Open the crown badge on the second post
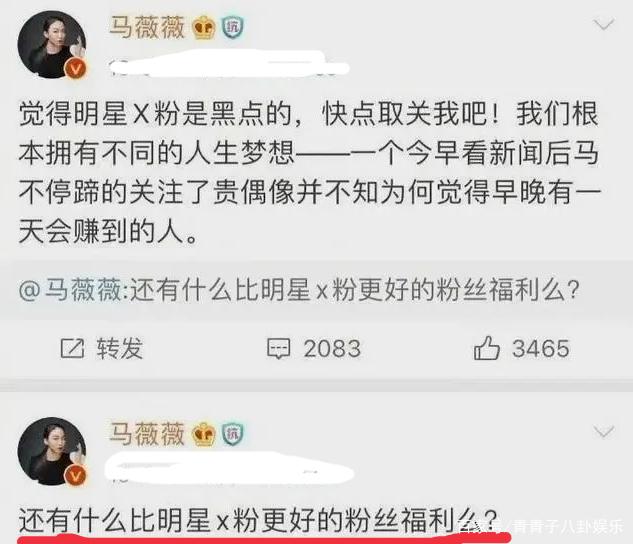 click(x=204, y=434)
